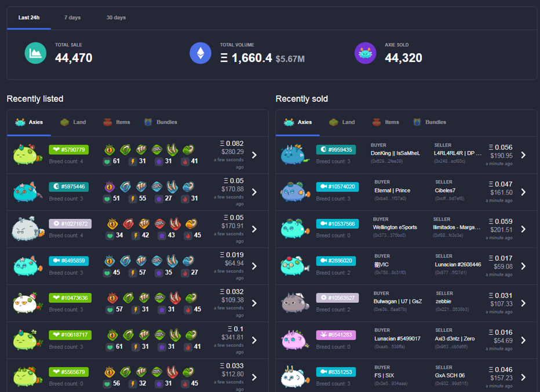The height and width of the screenshot is (392, 540).
Task: Switch to the 7 days tab
Action: (x=72, y=17)
